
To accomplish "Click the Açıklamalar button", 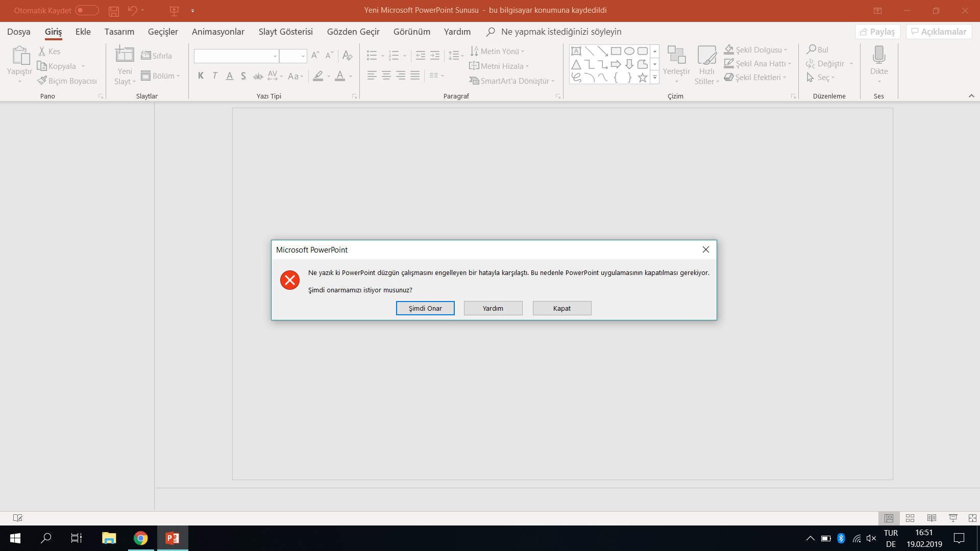I will (939, 32).
